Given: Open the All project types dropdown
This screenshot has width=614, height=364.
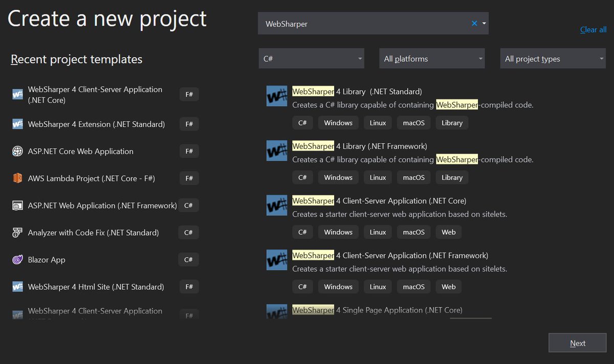Looking at the screenshot, I should coord(552,58).
